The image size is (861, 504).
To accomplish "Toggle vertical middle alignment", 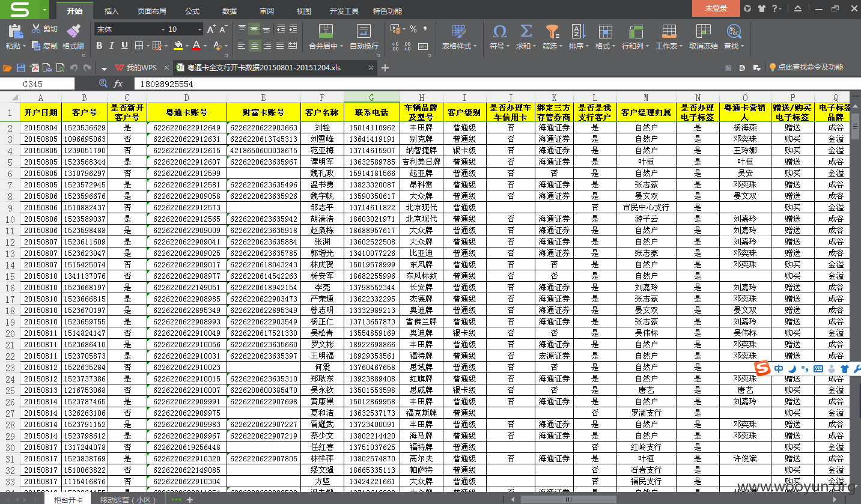I will (254, 29).
